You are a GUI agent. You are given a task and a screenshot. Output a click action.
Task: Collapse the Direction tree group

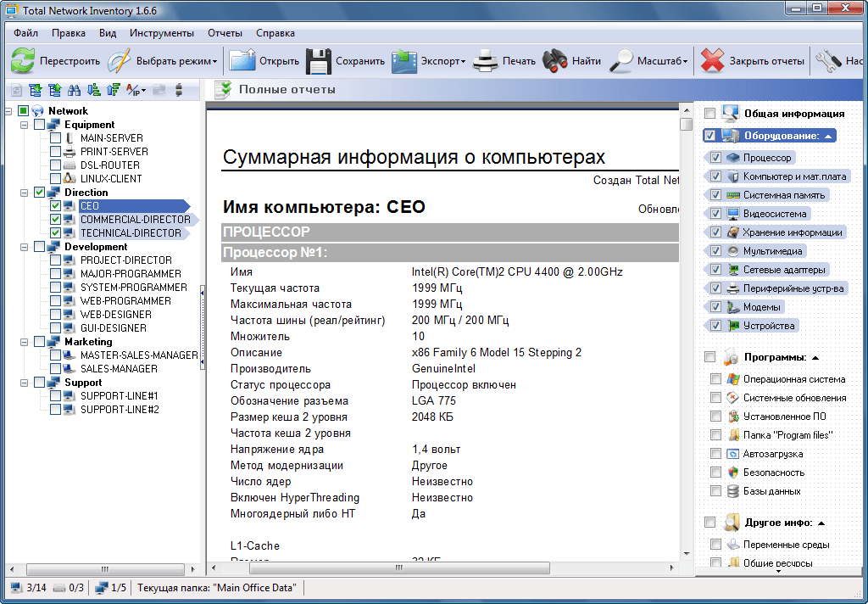point(24,193)
